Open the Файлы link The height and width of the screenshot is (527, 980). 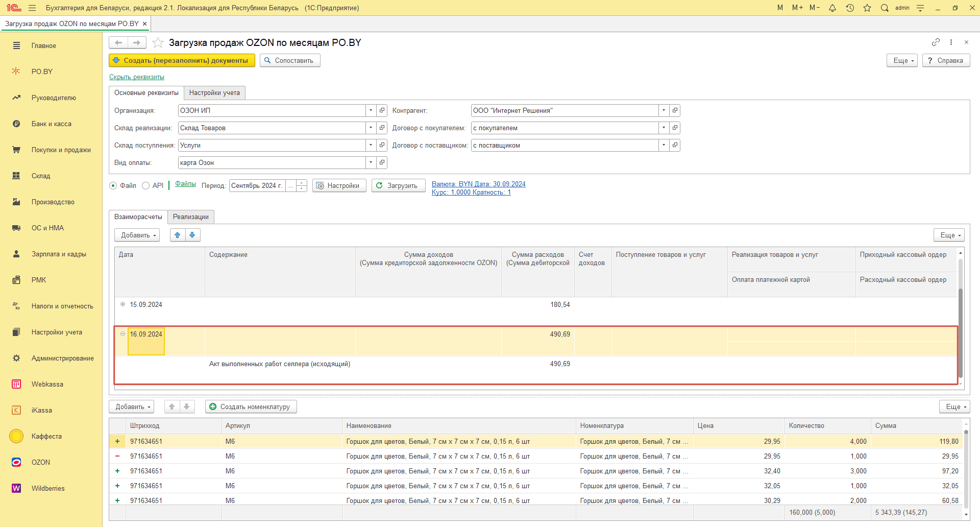tap(185, 184)
